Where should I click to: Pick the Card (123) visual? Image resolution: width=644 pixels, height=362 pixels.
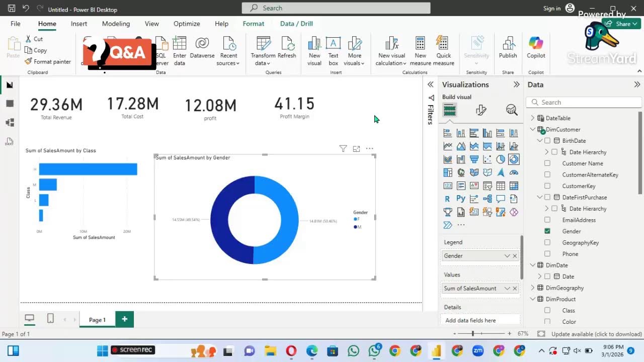(448, 186)
